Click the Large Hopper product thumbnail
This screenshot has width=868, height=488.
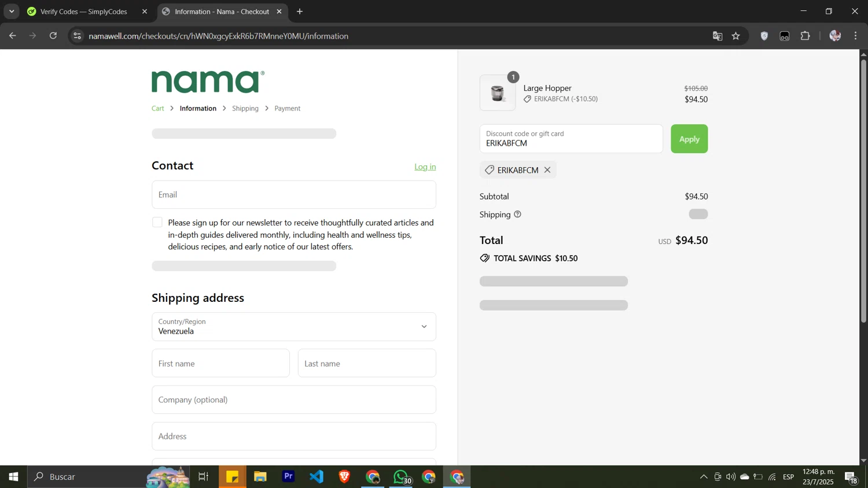(x=498, y=93)
